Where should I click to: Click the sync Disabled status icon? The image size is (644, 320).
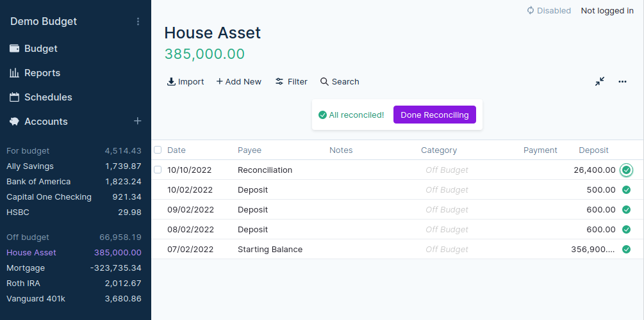(x=531, y=10)
